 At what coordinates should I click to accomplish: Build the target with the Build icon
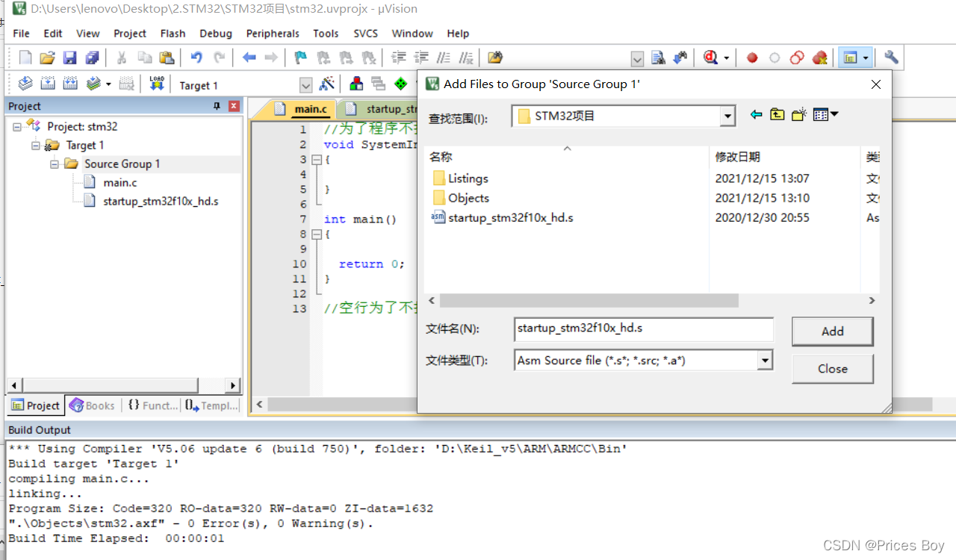[x=48, y=84]
